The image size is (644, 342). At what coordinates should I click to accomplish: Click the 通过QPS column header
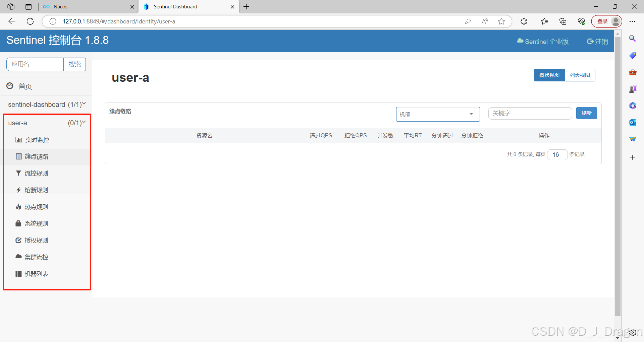(x=321, y=135)
